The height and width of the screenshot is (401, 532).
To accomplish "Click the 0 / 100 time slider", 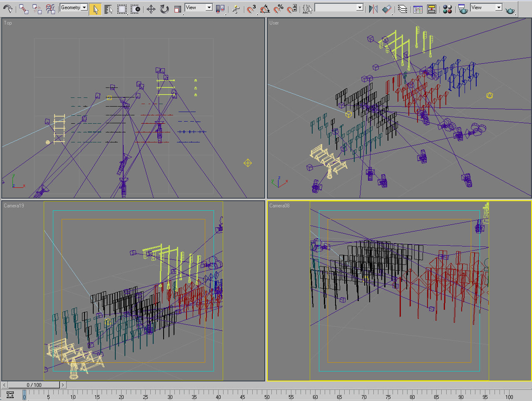I will click(x=34, y=385).
